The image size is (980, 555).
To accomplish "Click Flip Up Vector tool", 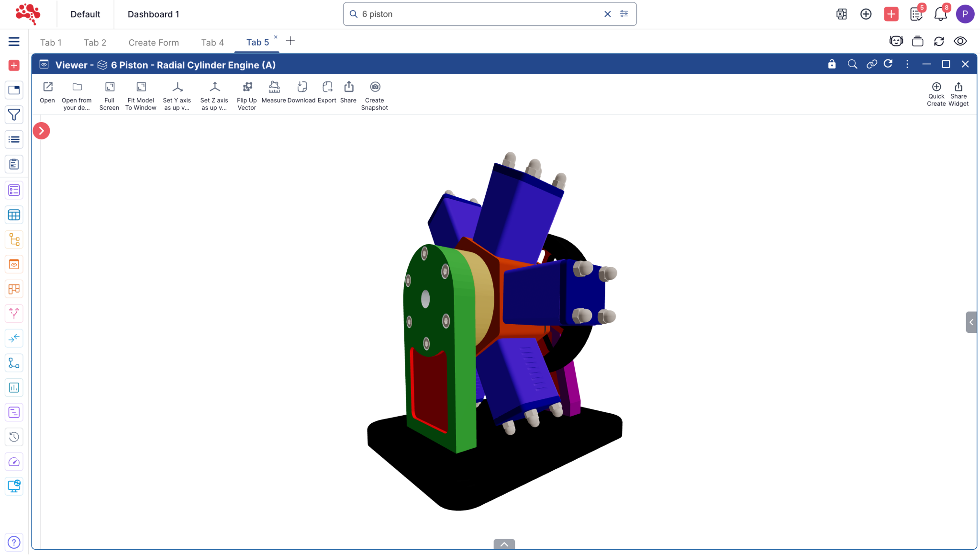I will click(247, 87).
